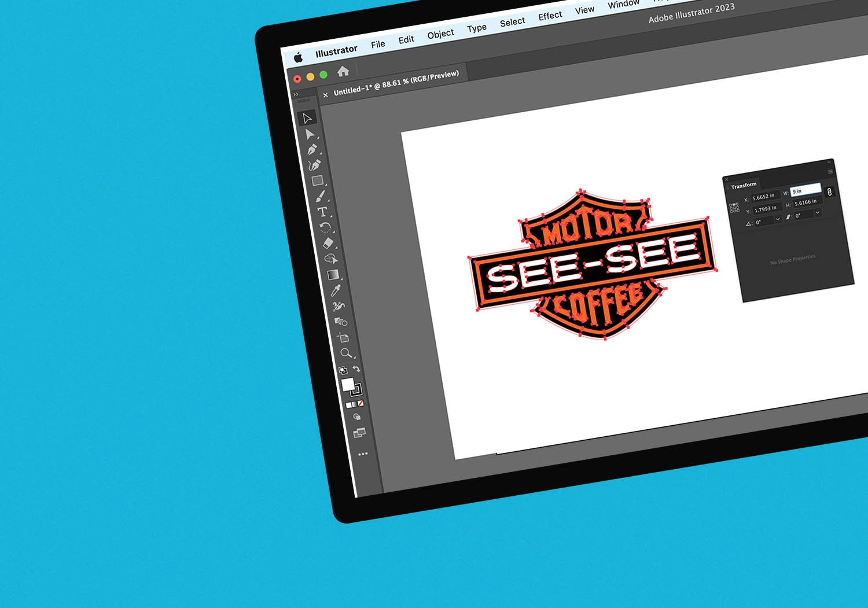Collapse the Transform panel double arrows
The image size is (868, 608).
829,162
